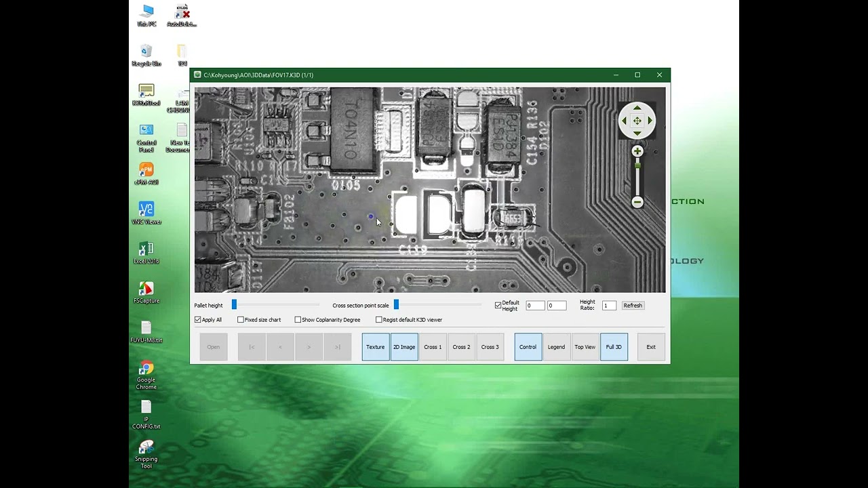Open the Recycle Bin icon

click(x=146, y=56)
